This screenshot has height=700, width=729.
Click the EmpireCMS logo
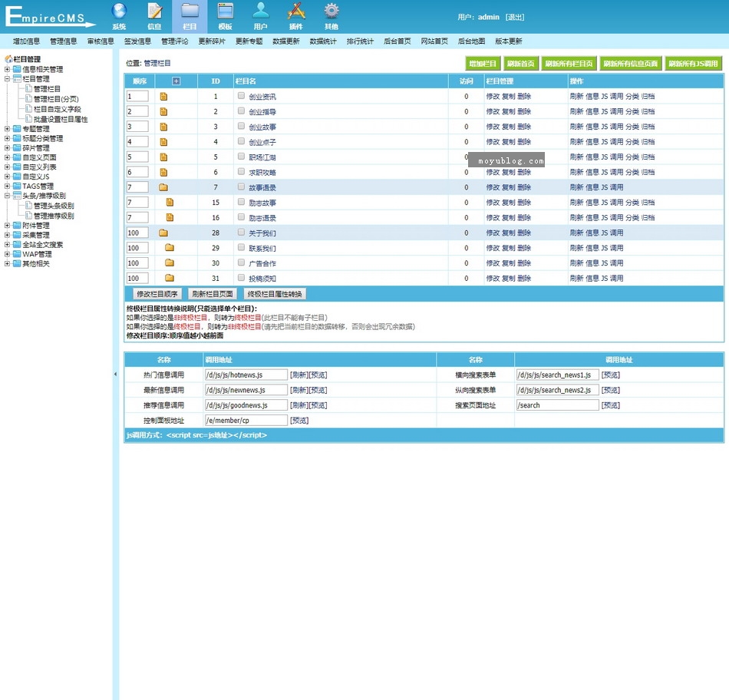[x=50, y=16]
